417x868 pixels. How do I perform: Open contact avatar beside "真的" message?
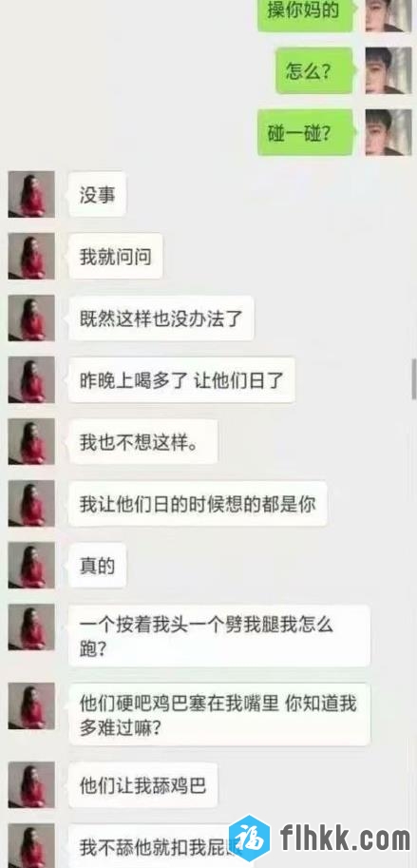pos(31,565)
